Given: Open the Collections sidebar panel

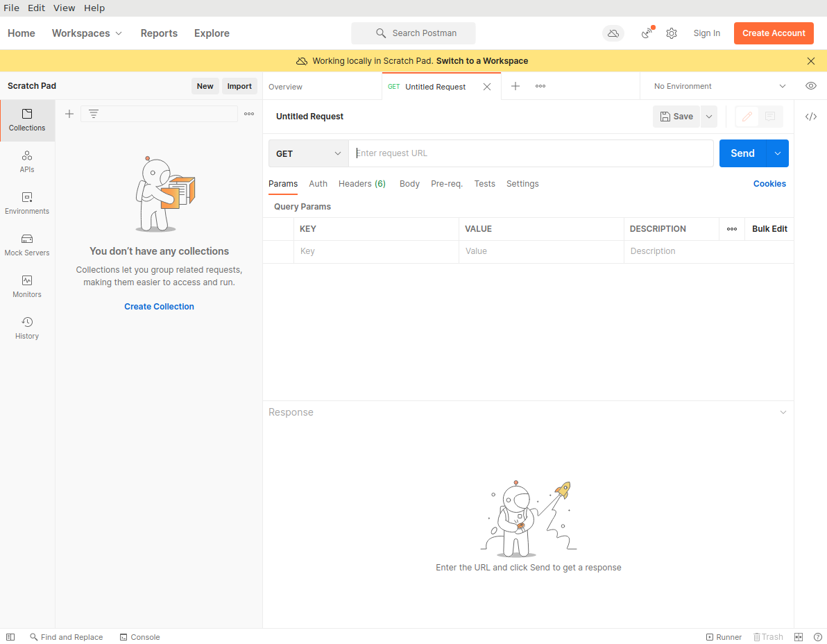Looking at the screenshot, I should pos(27,120).
